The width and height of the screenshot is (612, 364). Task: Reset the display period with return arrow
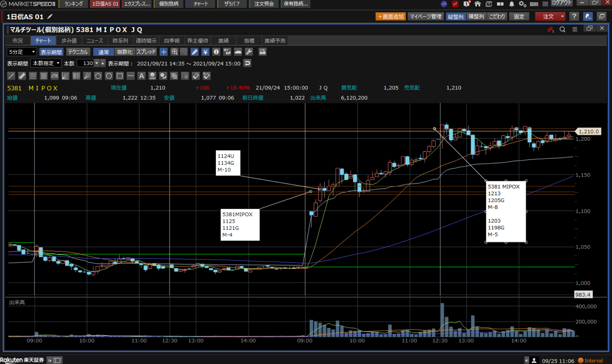(247, 63)
